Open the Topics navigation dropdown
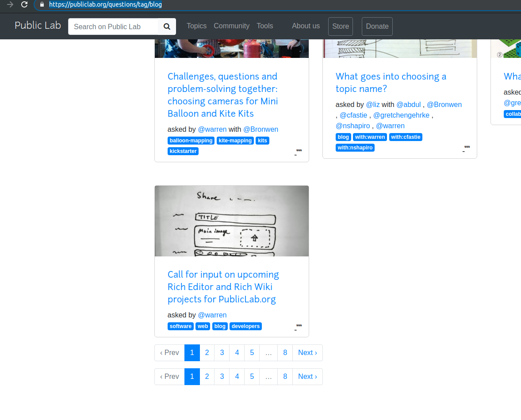Viewport: 521px width, 420px height. coord(196,26)
